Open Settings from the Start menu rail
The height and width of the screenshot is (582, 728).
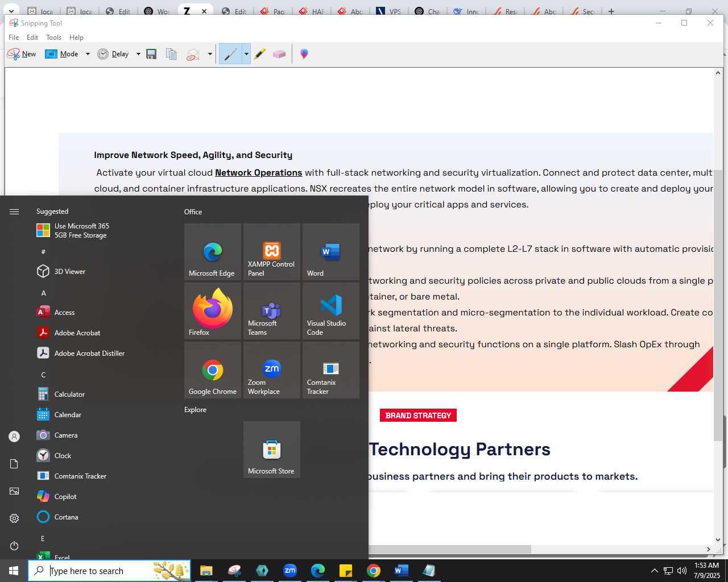(14, 518)
